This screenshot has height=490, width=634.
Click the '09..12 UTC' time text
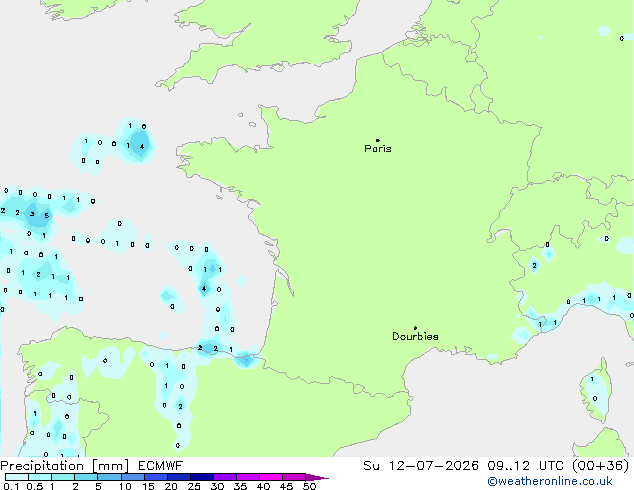coord(525,466)
